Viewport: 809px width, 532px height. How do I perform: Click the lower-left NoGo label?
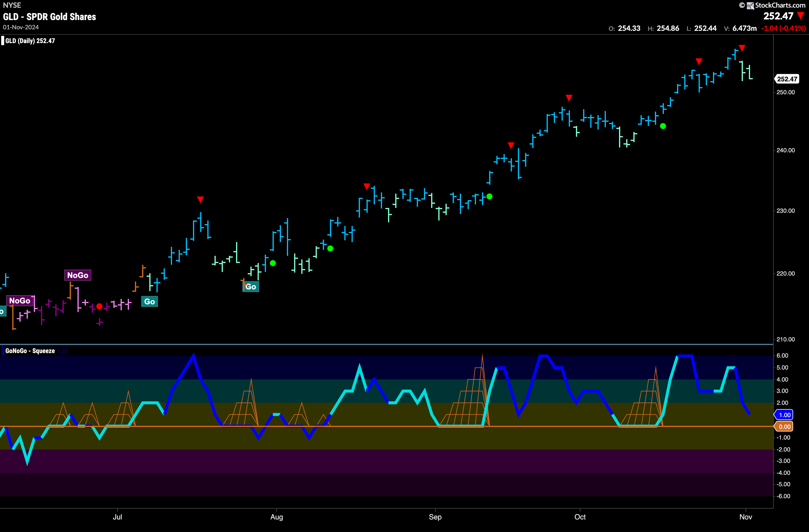coord(20,300)
